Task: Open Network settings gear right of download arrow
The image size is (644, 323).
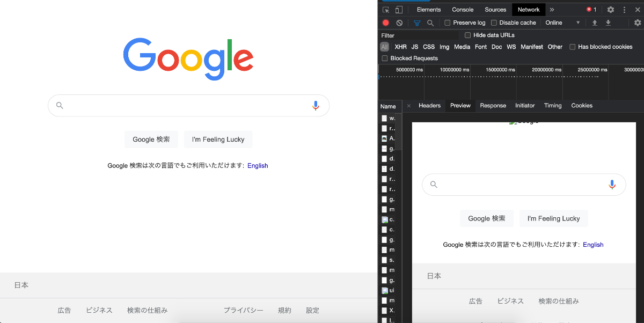Action: click(638, 23)
